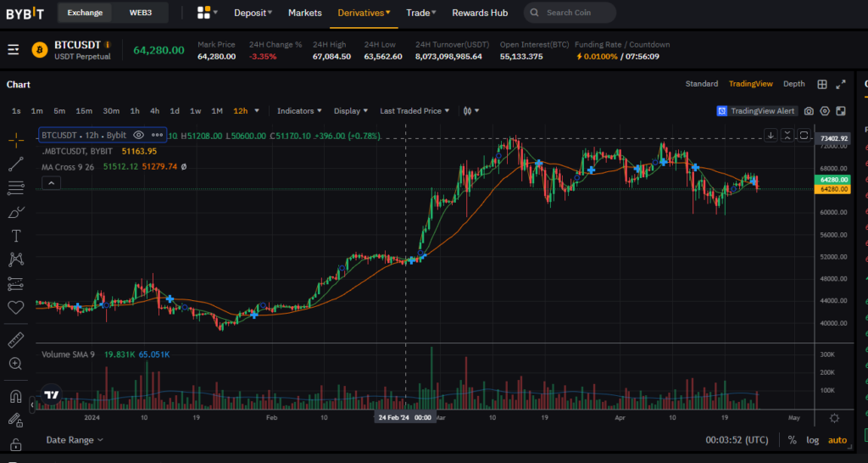Click the TradingView logo on the chart
This screenshot has width=868, height=463.
[52, 395]
